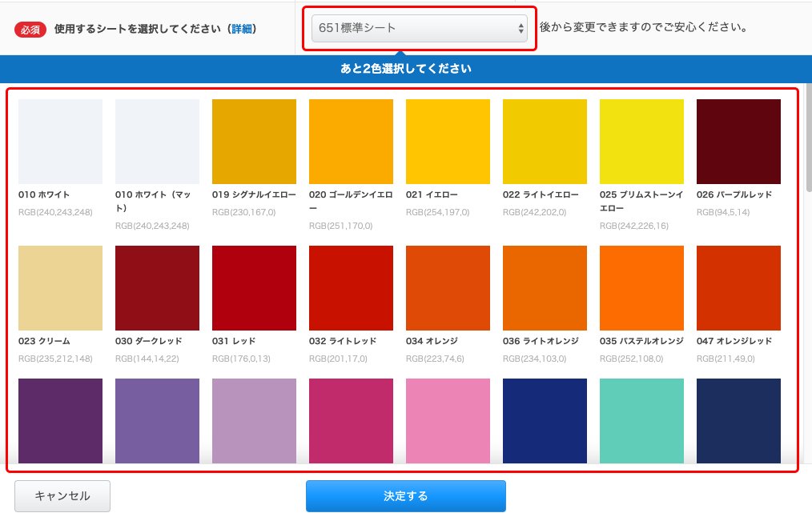
Task: Select the 047 オレンジレッド swatch
Action: pyautogui.click(x=738, y=288)
